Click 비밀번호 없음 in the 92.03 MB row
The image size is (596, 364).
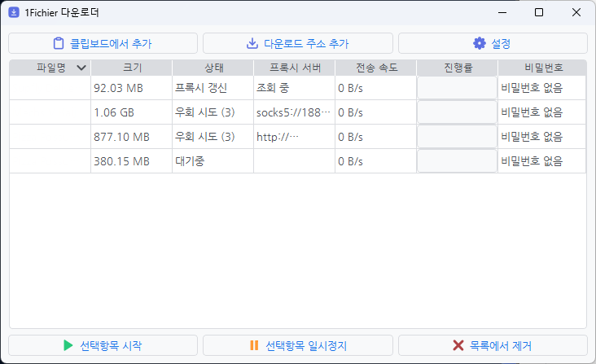click(x=542, y=88)
